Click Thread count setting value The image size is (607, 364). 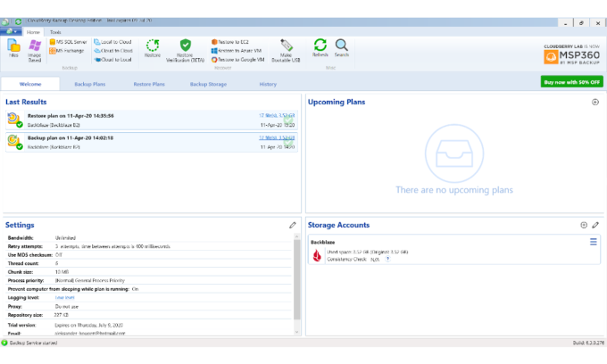[x=57, y=263]
